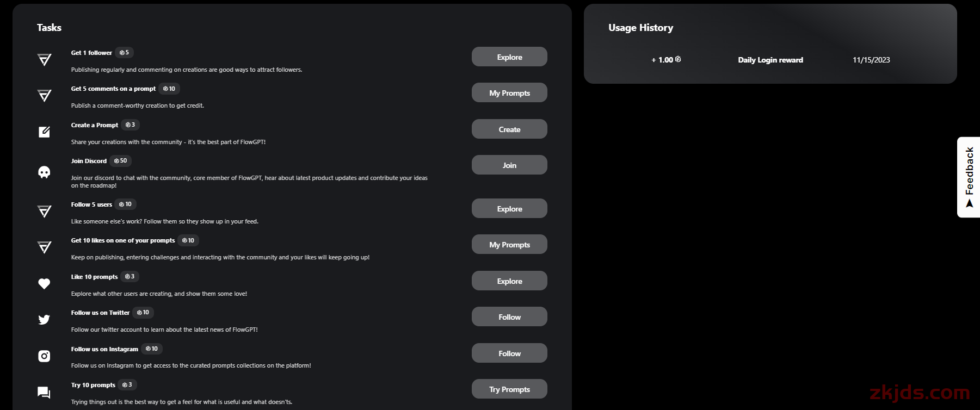Screen dimensions: 980x410
Task: Open the Feedback side tab
Action: (x=969, y=177)
